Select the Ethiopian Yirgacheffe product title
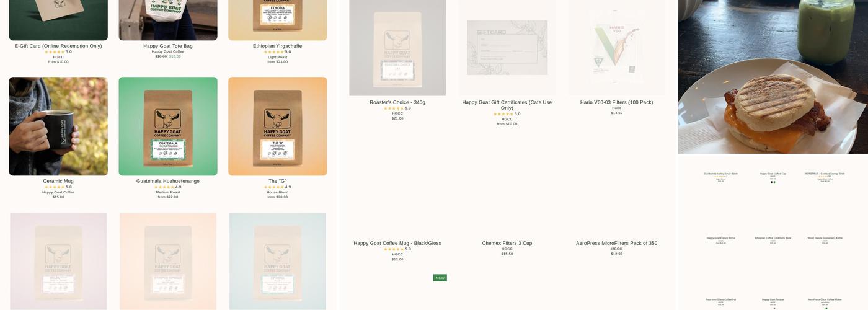 (x=278, y=46)
